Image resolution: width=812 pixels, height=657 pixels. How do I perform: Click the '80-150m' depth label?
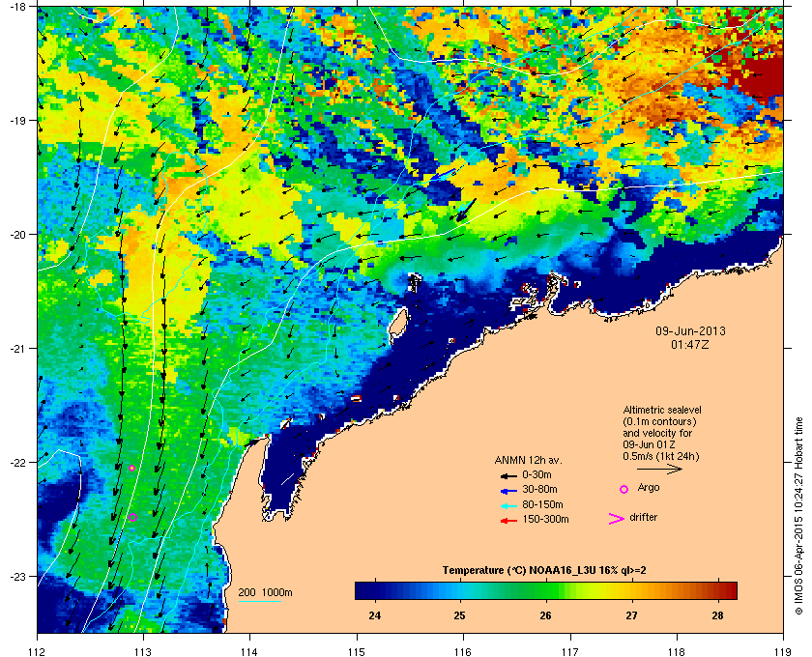(x=542, y=504)
